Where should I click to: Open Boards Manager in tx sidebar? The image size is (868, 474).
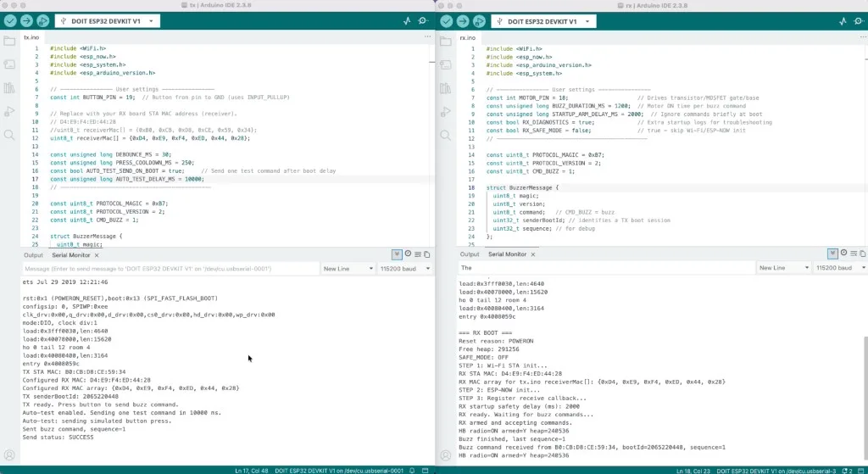click(9, 64)
